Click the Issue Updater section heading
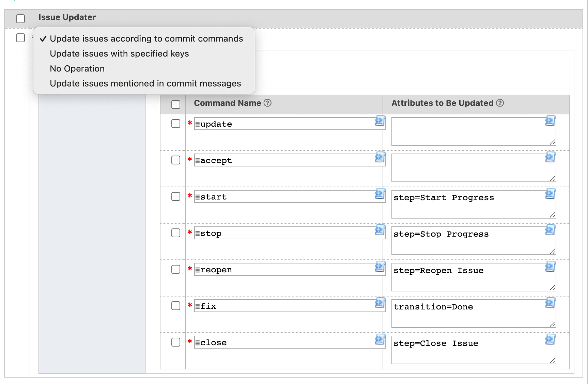588x384 pixels. point(67,17)
